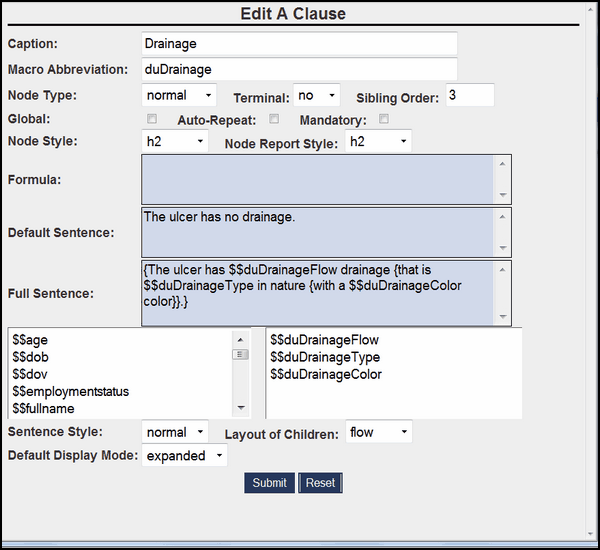Image resolution: width=600 pixels, height=550 pixels.
Task: Open the Node Type dropdown
Action: click(x=179, y=96)
